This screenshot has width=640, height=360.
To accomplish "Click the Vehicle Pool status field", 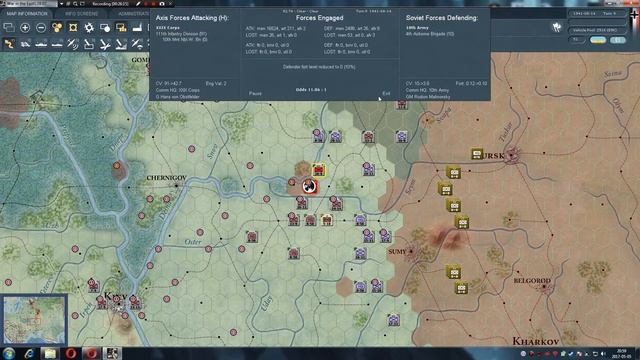I will coord(597,30).
